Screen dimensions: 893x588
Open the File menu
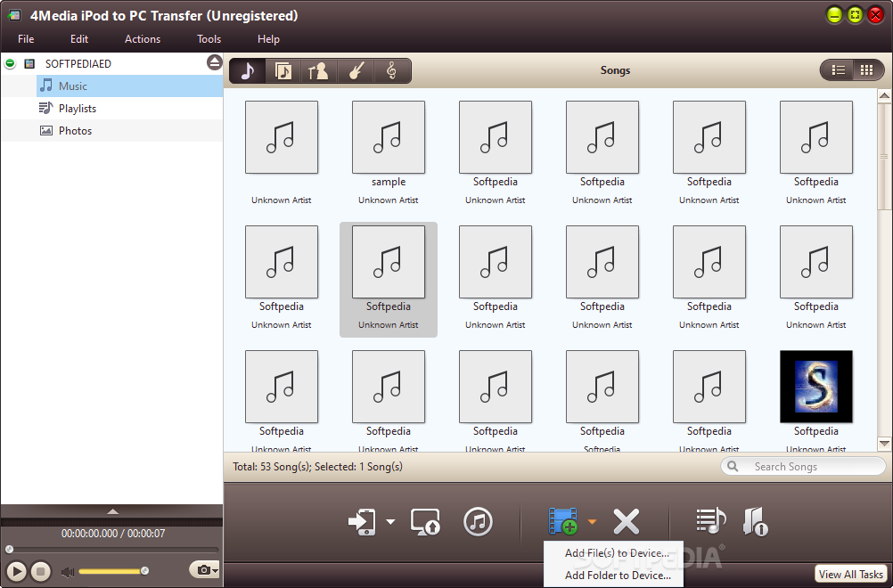[26, 38]
